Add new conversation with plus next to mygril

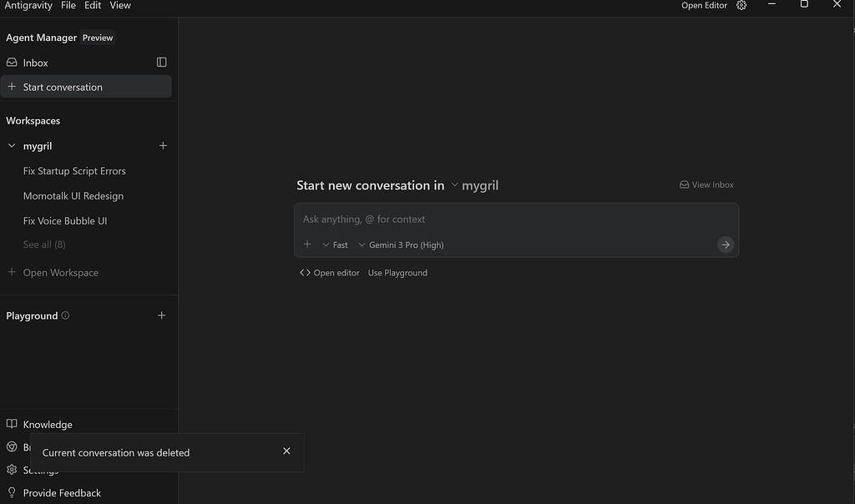click(163, 145)
